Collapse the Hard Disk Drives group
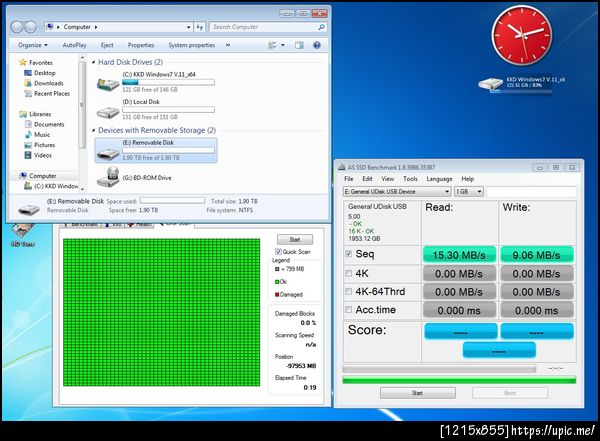The image size is (600, 441). pos(94,62)
